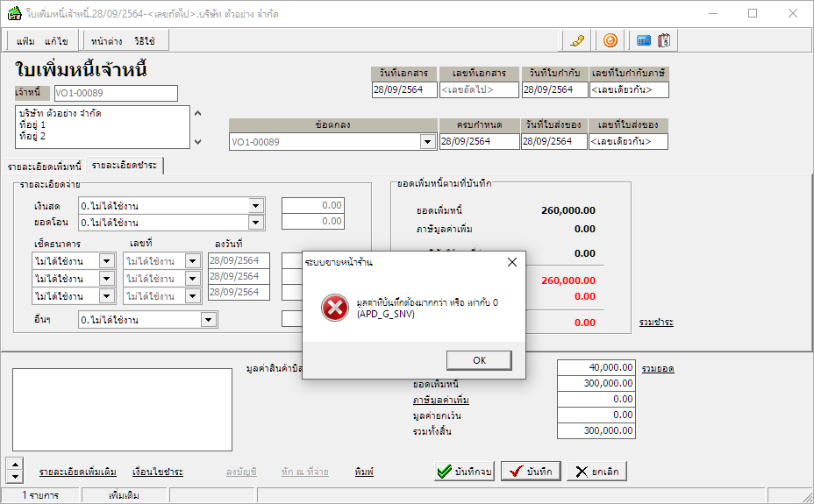Expand the อื่นๆ dropdown
This screenshot has width=814, height=504.
click(208, 320)
